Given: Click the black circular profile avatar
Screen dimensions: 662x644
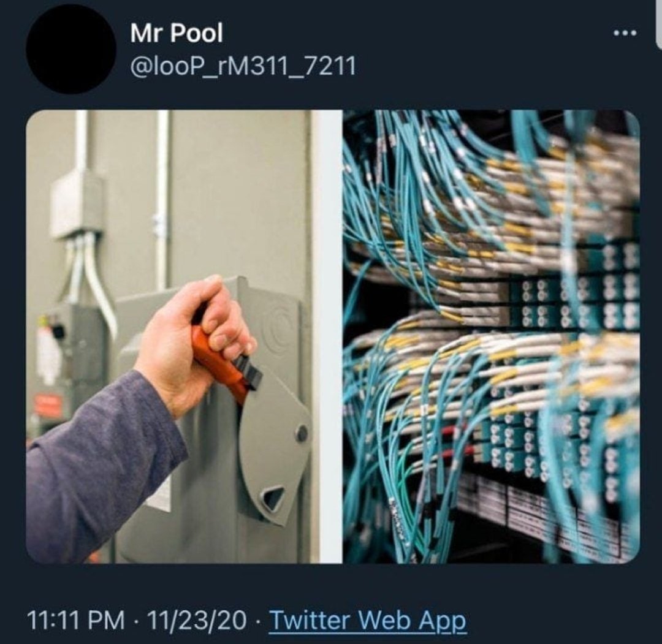Looking at the screenshot, I should [x=71, y=49].
